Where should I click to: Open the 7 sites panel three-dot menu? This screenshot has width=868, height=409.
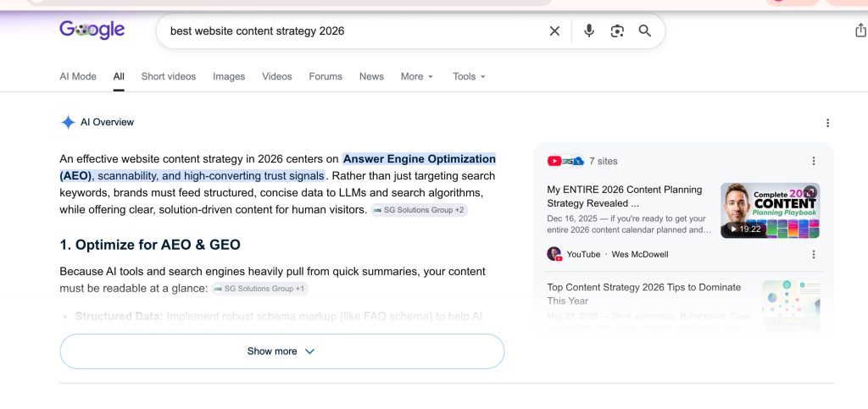[x=813, y=161]
